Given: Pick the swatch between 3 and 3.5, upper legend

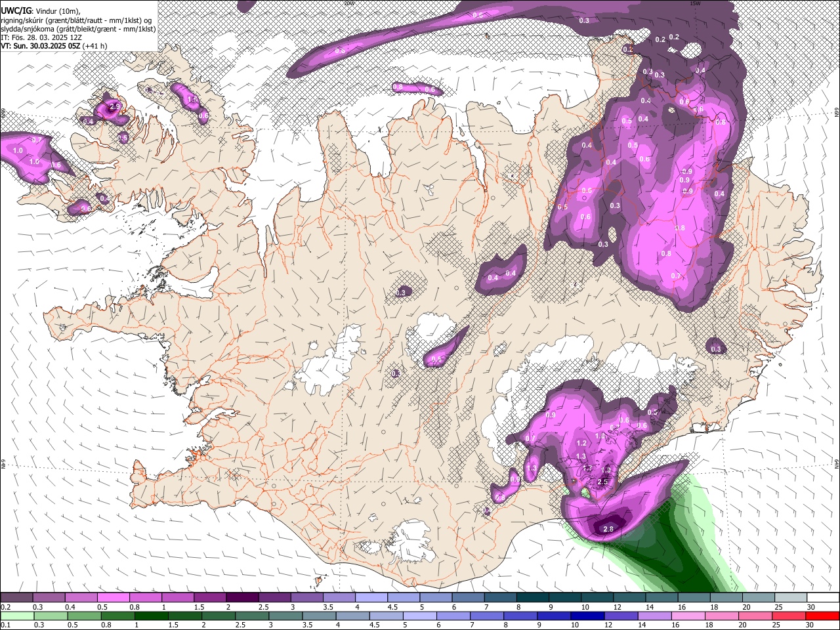Looking at the screenshot, I should [308, 598].
